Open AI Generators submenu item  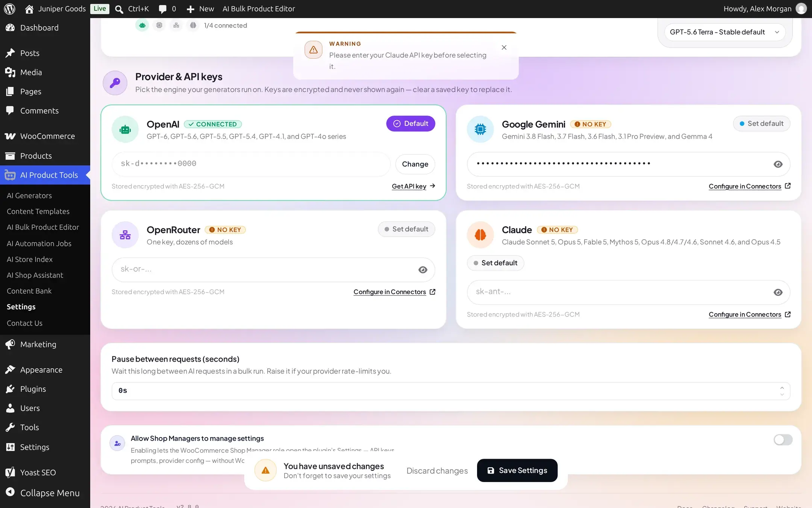[x=29, y=196]
